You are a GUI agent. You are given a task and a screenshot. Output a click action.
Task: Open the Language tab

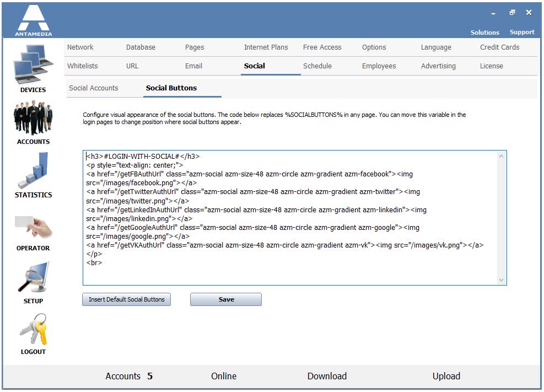[436, 47]
